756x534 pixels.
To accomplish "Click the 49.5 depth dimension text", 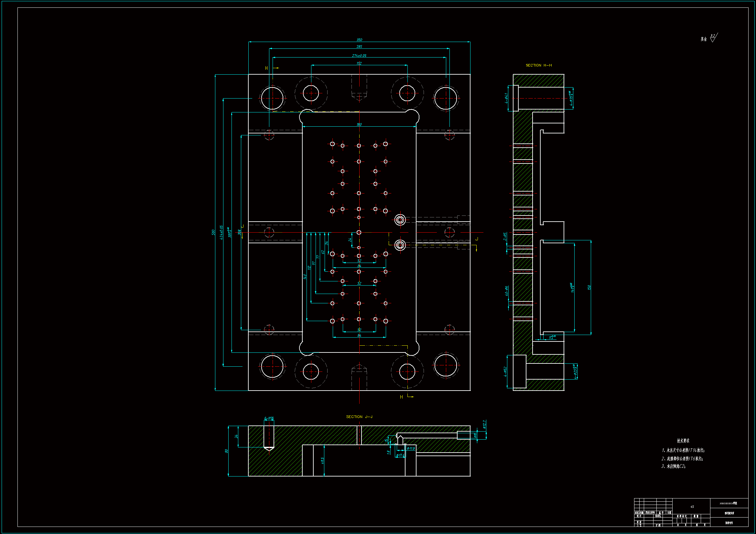I will coord(322,461).
